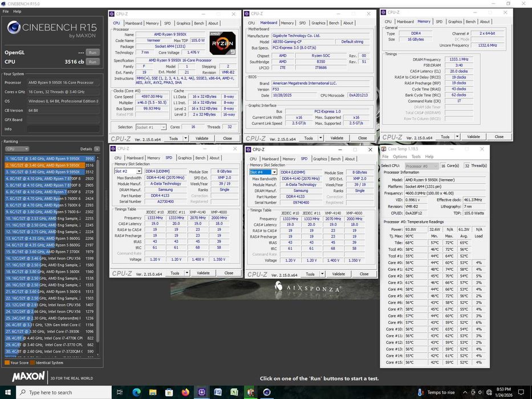Open the volume control in system tray

click(x=481, y=392)
